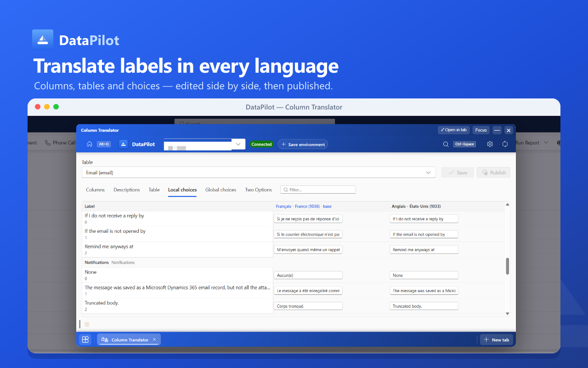Viewport: 588px width, 368px height.
Task: Close the Column Translator bottom tab
Action: click(154, 339)
